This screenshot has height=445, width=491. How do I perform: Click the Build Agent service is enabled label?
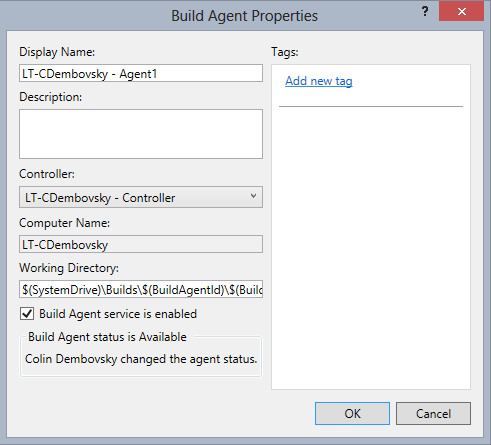(x=118, y=314)
